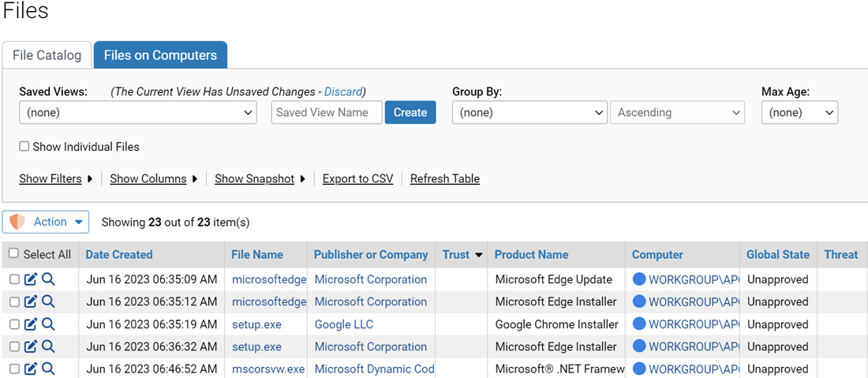Open the Group By dropdown

529,113
